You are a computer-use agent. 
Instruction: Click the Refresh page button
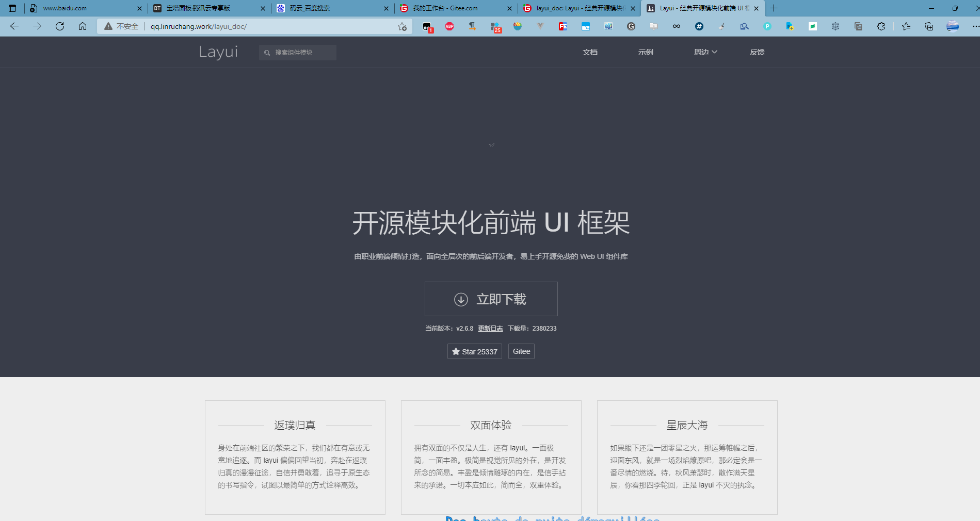[x=60, y=26]
